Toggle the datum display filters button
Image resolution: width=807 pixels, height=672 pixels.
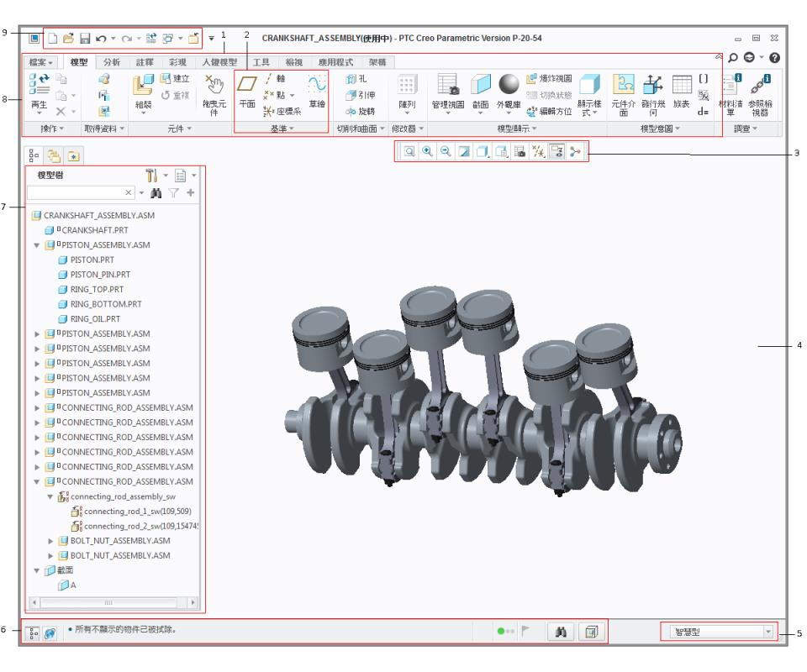pyautogui.click(x=538, y=151)
